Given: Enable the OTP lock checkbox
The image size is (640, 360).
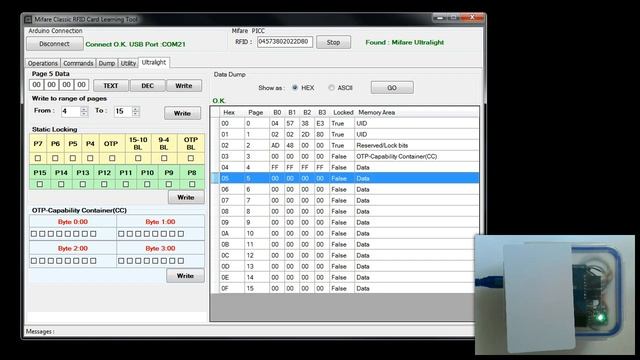Looking at the screenshot, I should (112, 158).
